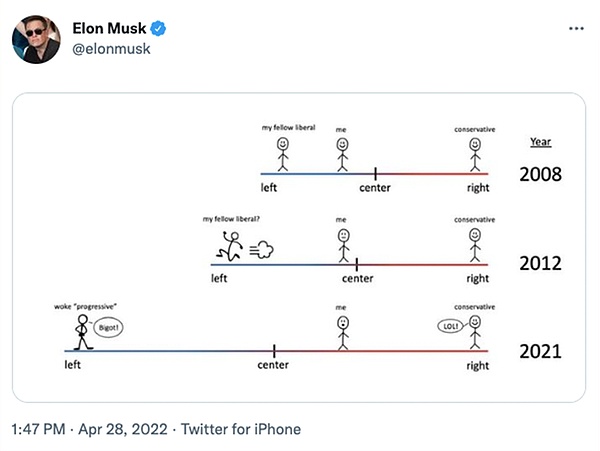600x451 pixels.
Task: Click the conservative figure in 2008 row
Action: [475, 155]
